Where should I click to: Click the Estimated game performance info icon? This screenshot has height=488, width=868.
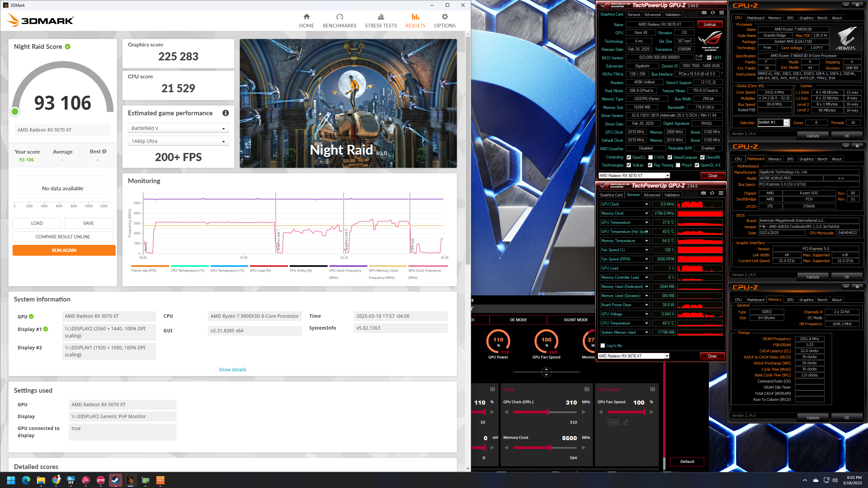(226, 113)
